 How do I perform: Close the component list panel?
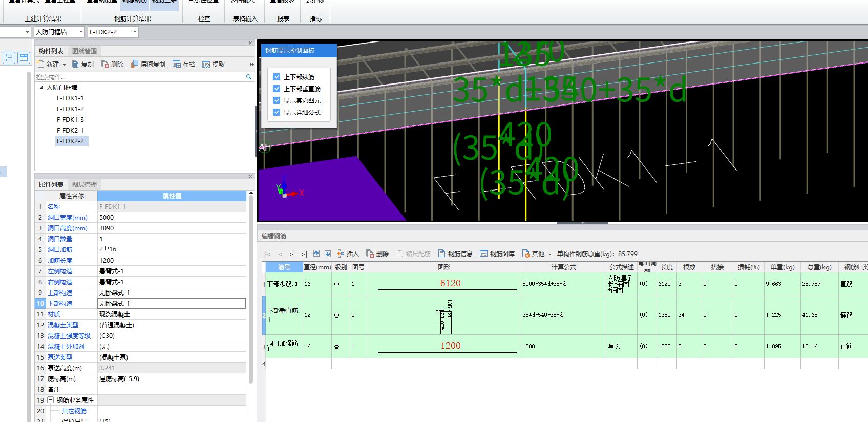coord(250,43)
